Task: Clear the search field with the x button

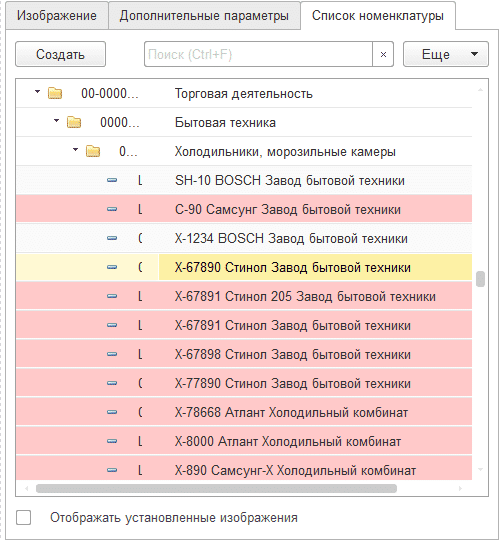Action: click(383, 54)
